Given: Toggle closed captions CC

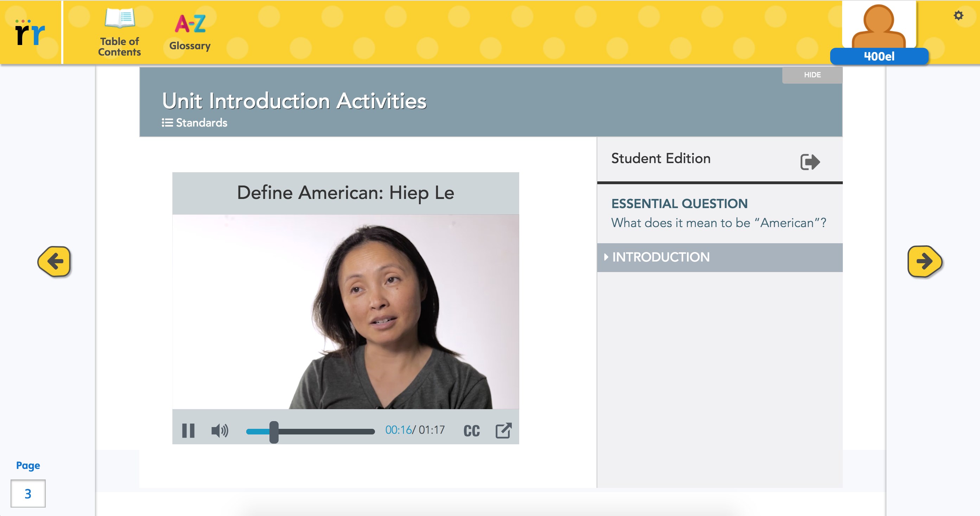Looking at the screenshot, I should pyautogui.click(x=471, y=431).
